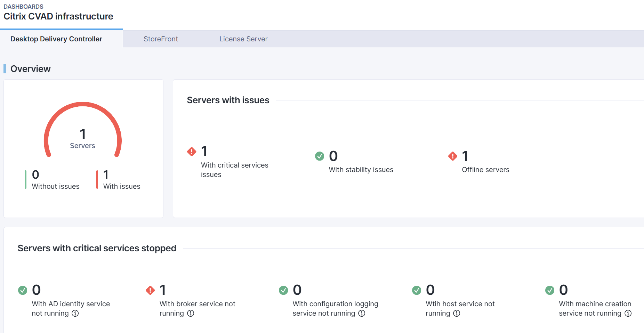
Task: Click red alert icon for Offline servers
Action: (453, 156)
